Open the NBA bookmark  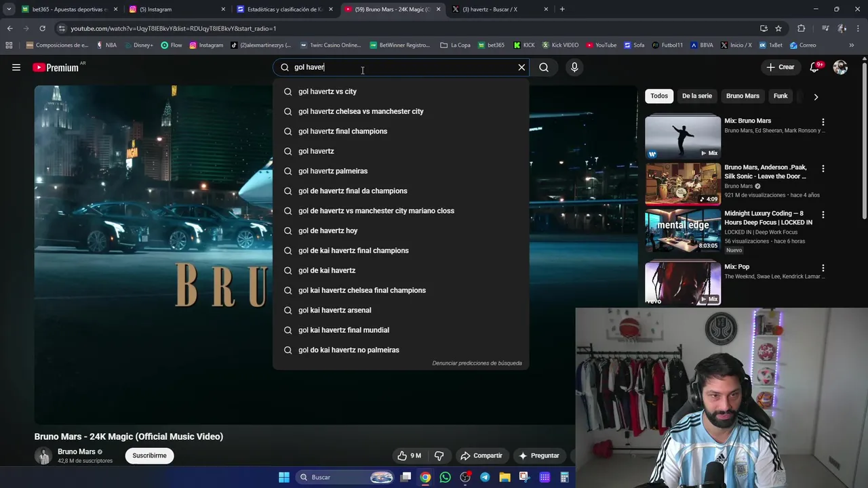(x=106, y=45)
